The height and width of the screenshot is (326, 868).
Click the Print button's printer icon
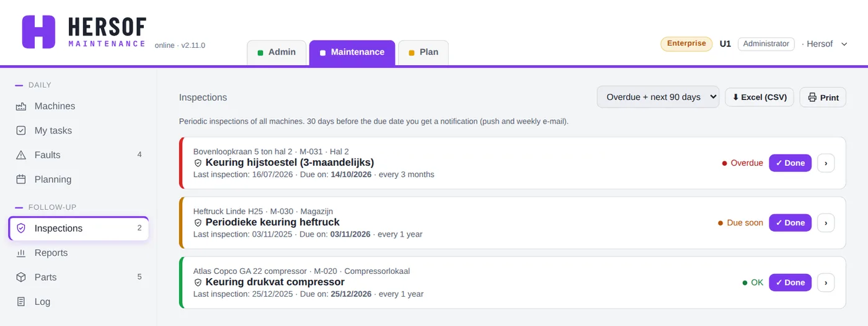point(812,97)
